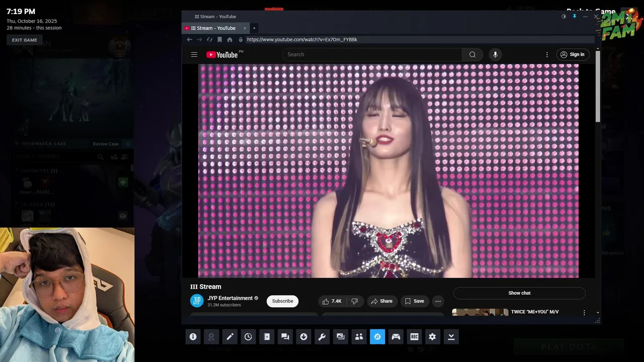
Task: Open a new browser tab with the plus
Action: click(x=254, y=28)
